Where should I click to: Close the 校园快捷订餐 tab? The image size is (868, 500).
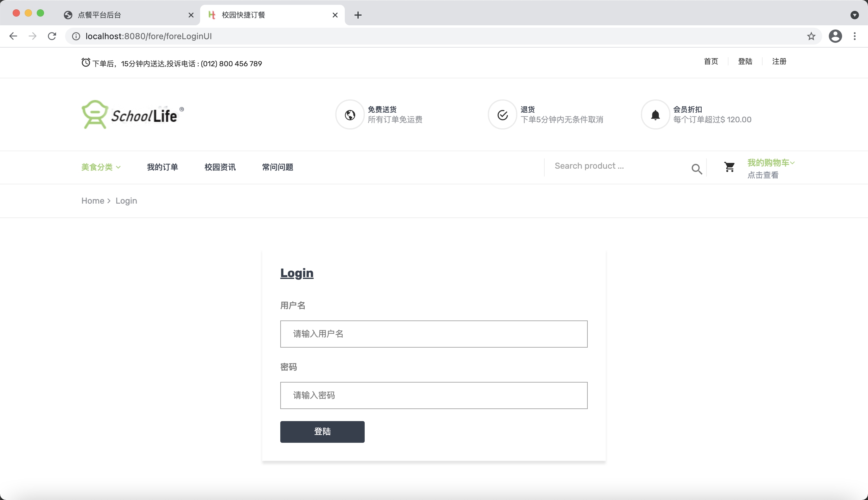[335, 15]
